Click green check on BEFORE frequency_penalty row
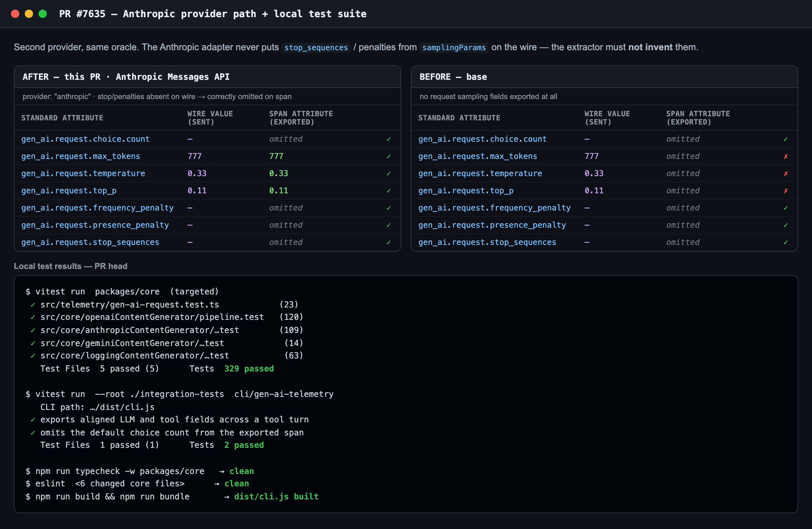Viewport: 812px width, 529px height. pyautogui.click(x=786, y=208)
